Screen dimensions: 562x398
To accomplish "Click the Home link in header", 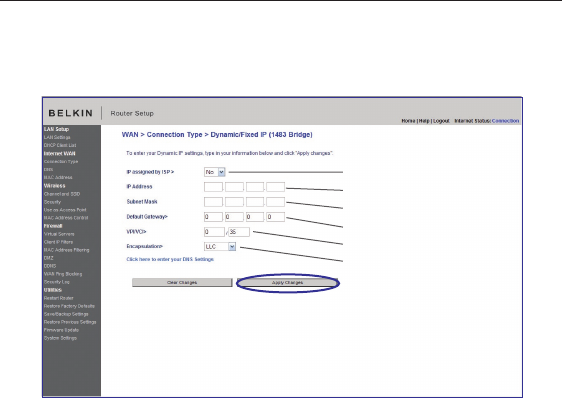I will click(408, 121).
